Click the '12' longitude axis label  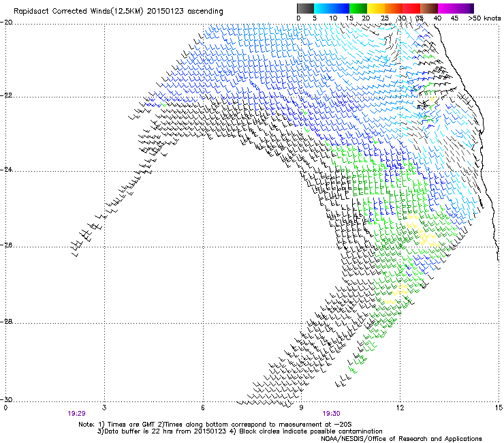point(400,408)
